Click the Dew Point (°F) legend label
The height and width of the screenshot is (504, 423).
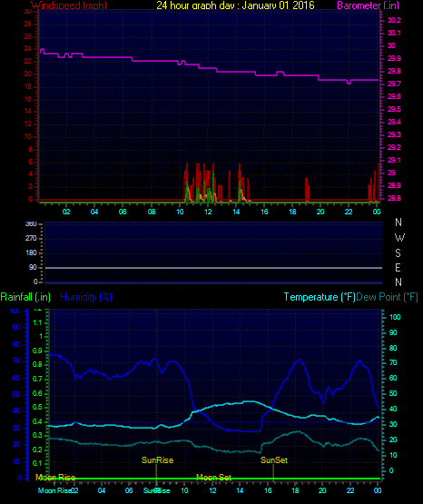(x=388, y=297)
